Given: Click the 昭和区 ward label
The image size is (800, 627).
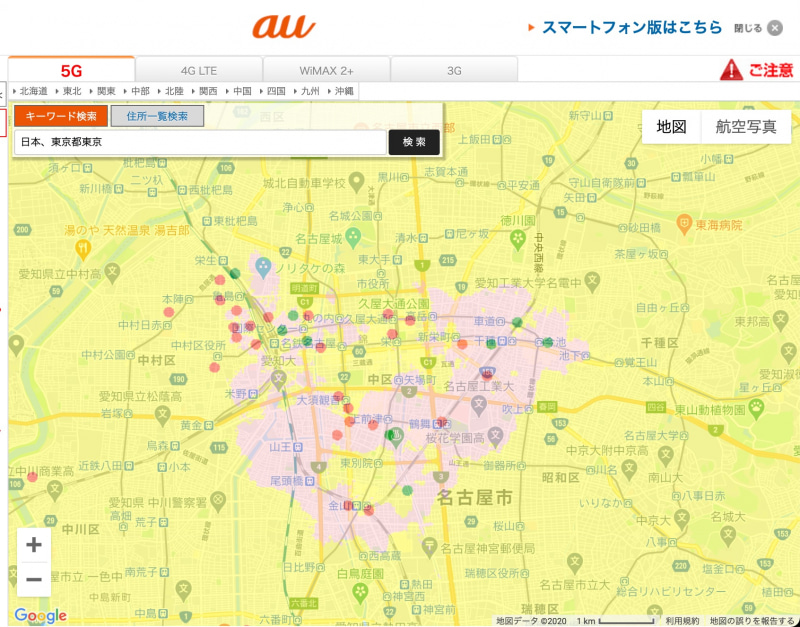Looking at the screenshot, I should [x=560, y=478].
